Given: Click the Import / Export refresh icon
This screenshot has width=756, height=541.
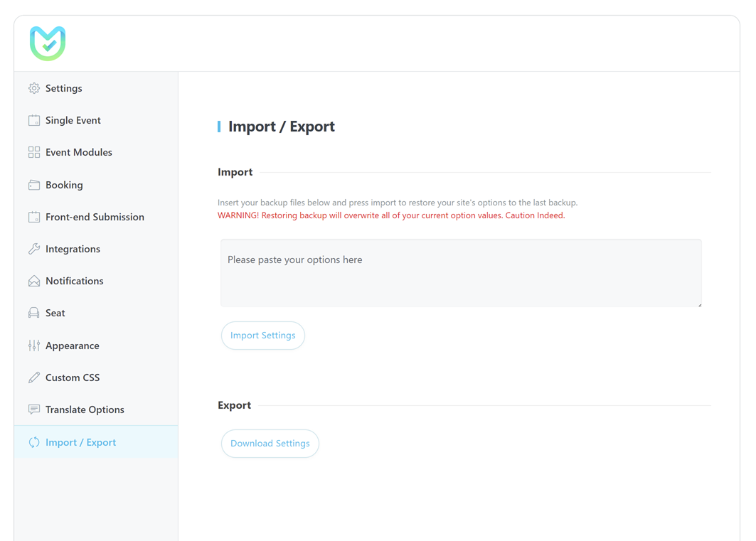Looking at the screenshot, I should 34,442.
